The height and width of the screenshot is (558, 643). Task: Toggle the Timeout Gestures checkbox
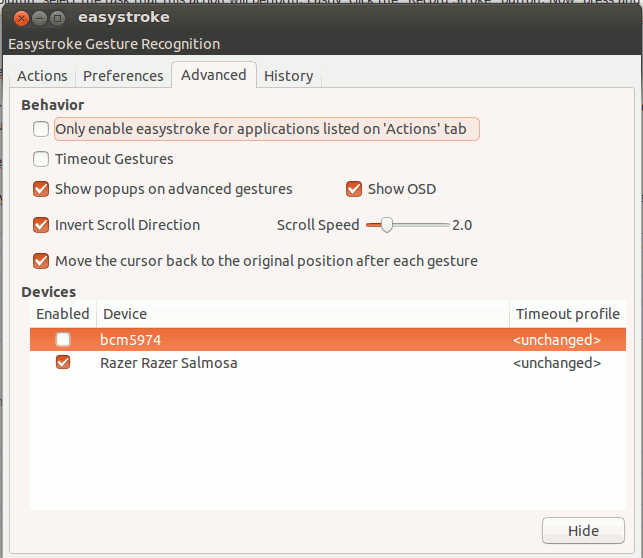pyautogui.click(x=41, y=159)
